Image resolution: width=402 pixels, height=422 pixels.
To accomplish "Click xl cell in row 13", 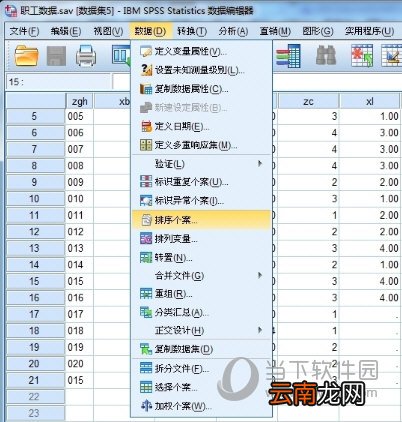I will point(369,248).
